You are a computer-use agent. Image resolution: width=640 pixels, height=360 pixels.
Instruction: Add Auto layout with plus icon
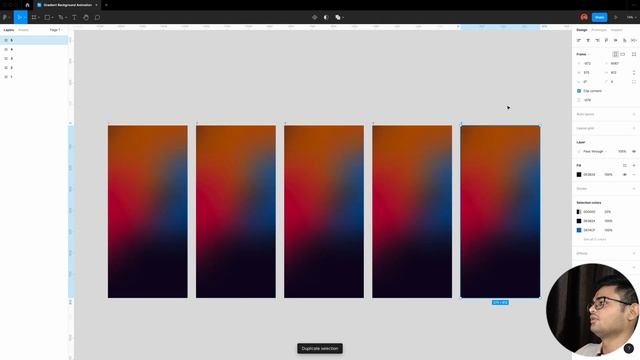[634, 114]
